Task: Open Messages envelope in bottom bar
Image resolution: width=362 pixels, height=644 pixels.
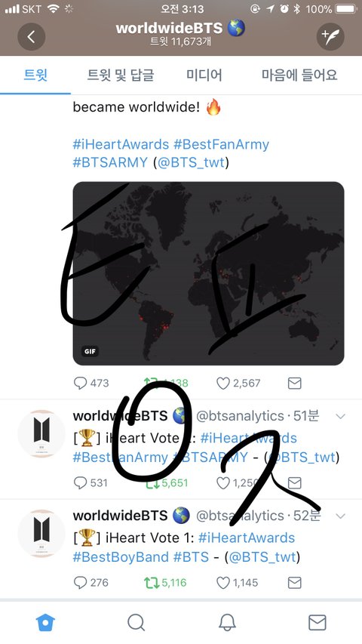Action: (x=318, y=623)
